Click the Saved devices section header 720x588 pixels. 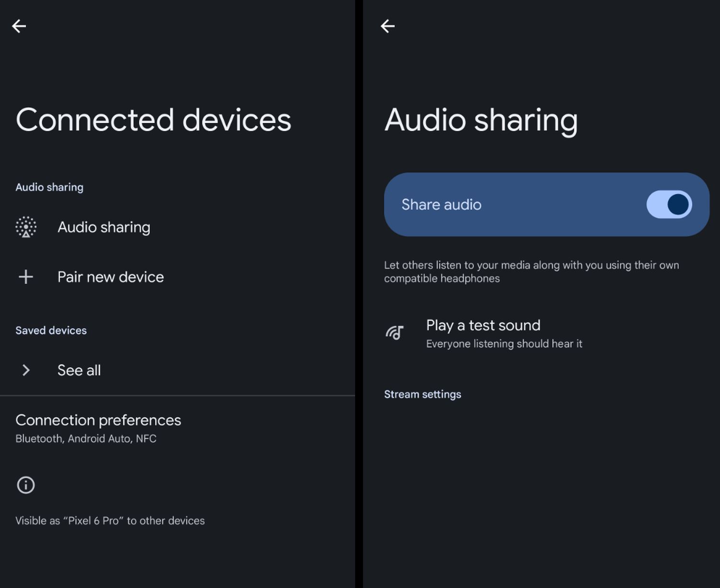click(51, 330)
